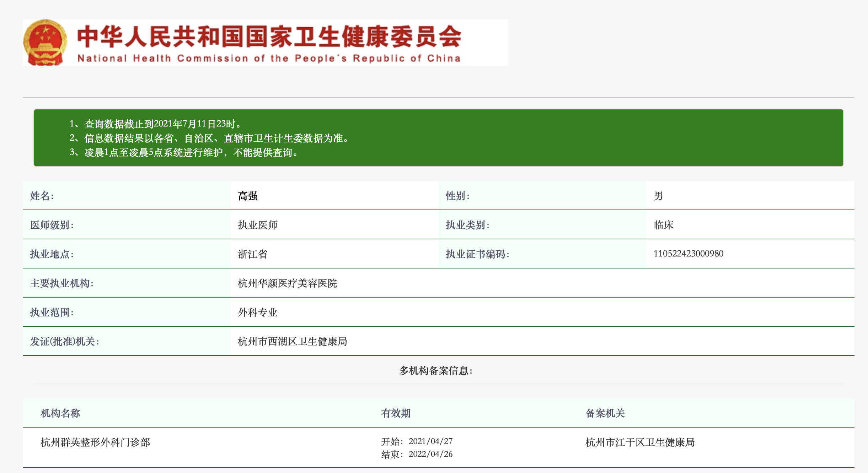
Task: Click the start date 2021/04/27
Action: [x=430, y=441]
